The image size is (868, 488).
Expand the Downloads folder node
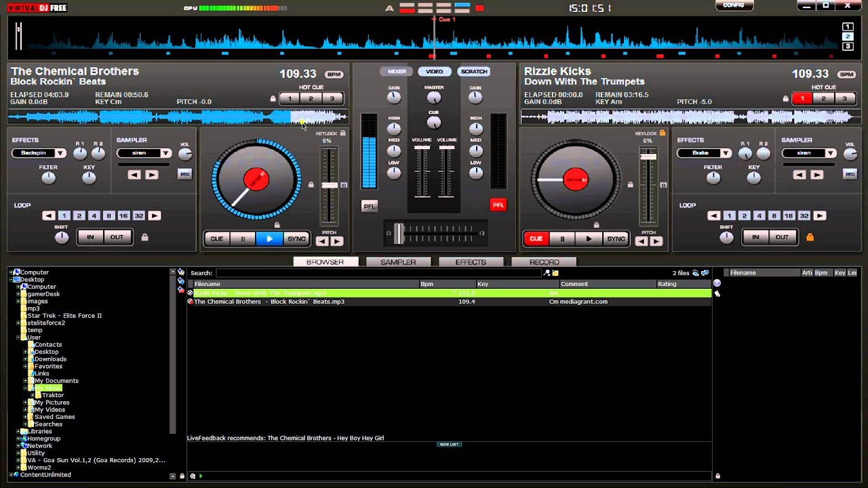pyautogui.click(x=26, y=359)
